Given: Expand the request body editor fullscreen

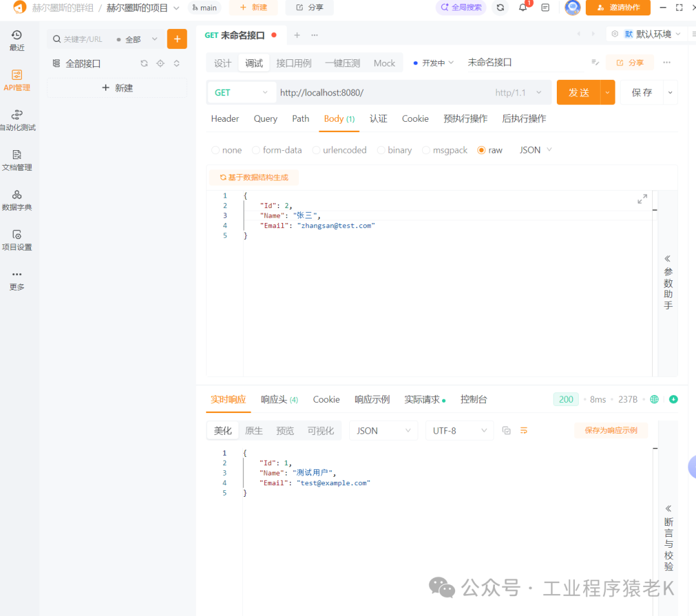Looking at the screenshot, I should [642, 199].
